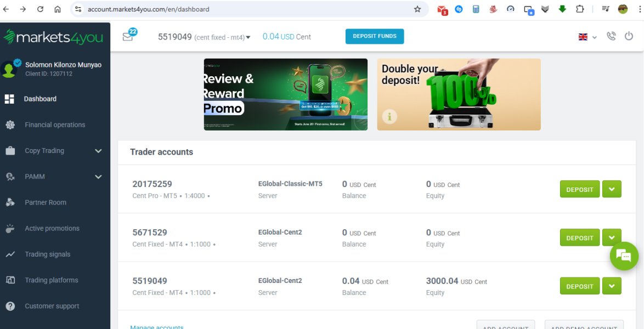Open the browser extensions puzzle icon

(x=580, y=9)
